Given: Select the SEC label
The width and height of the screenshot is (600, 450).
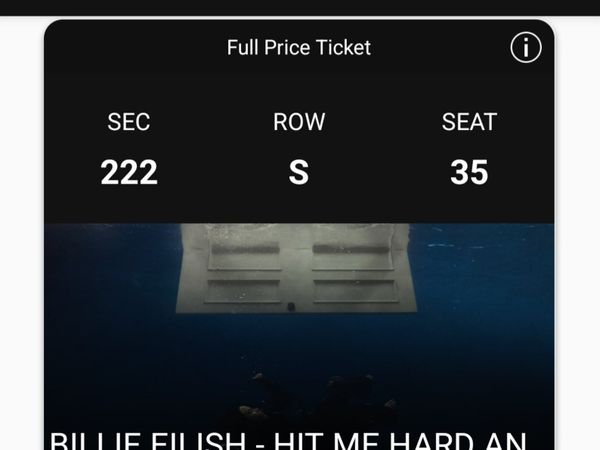Looking at the screenshot, I should (x=129, y=122).
